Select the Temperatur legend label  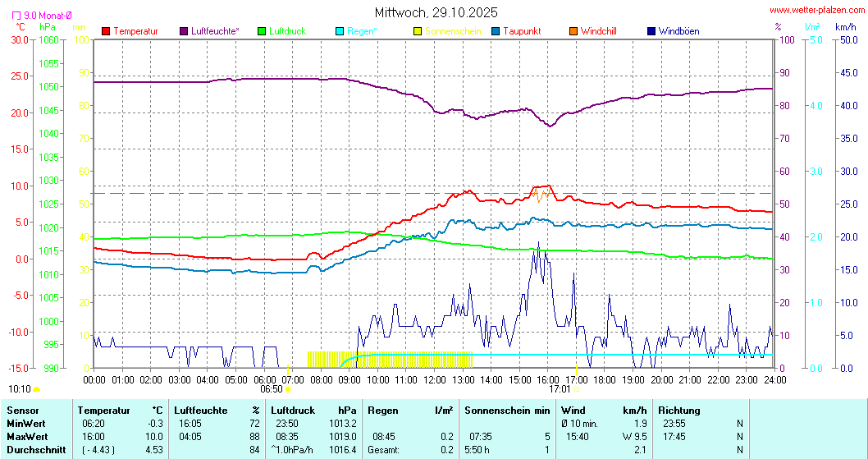135,31
